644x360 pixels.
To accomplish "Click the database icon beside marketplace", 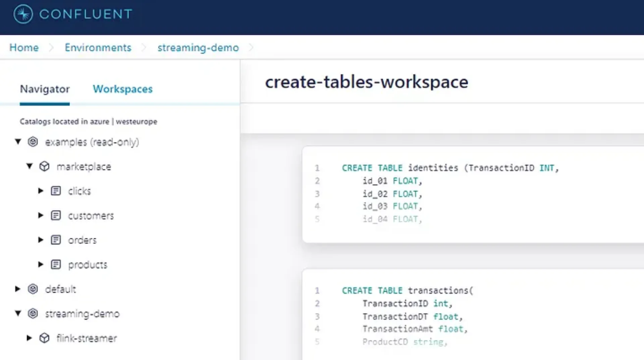I will pos(45,166).
